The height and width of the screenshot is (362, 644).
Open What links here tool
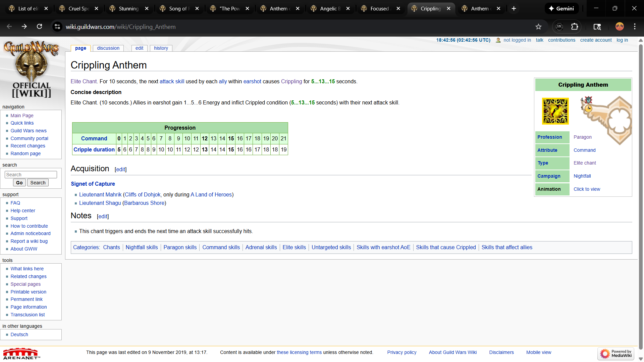tap(27, 269)
